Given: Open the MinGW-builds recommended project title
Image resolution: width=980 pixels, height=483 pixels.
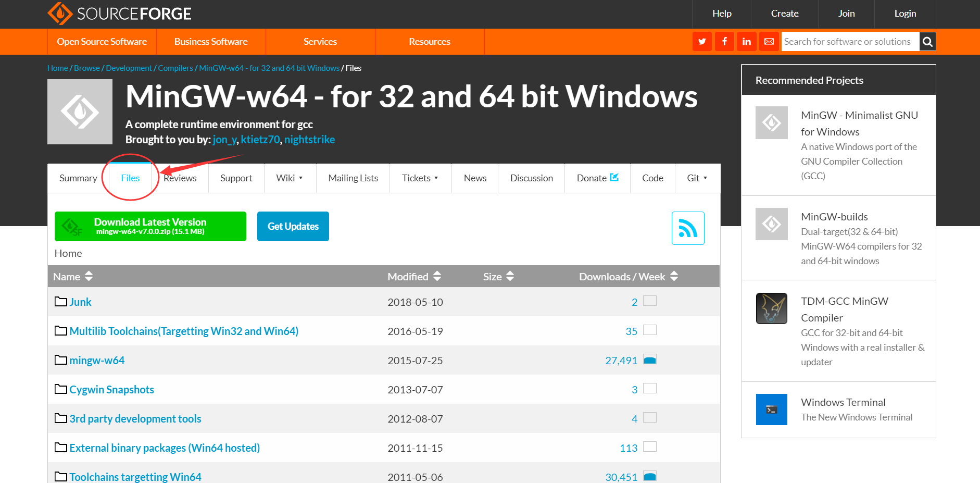Looking at the screenshot, I should pyautogui.click(x=834, y=217).
